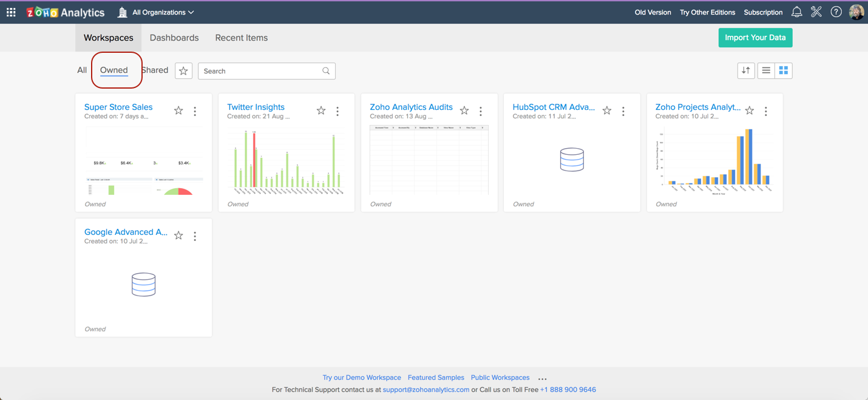Image resolution: width=868 pixels, height=400 pixels.
Task: Click into the workspace Search field
Action: click(x=261, y=71)
